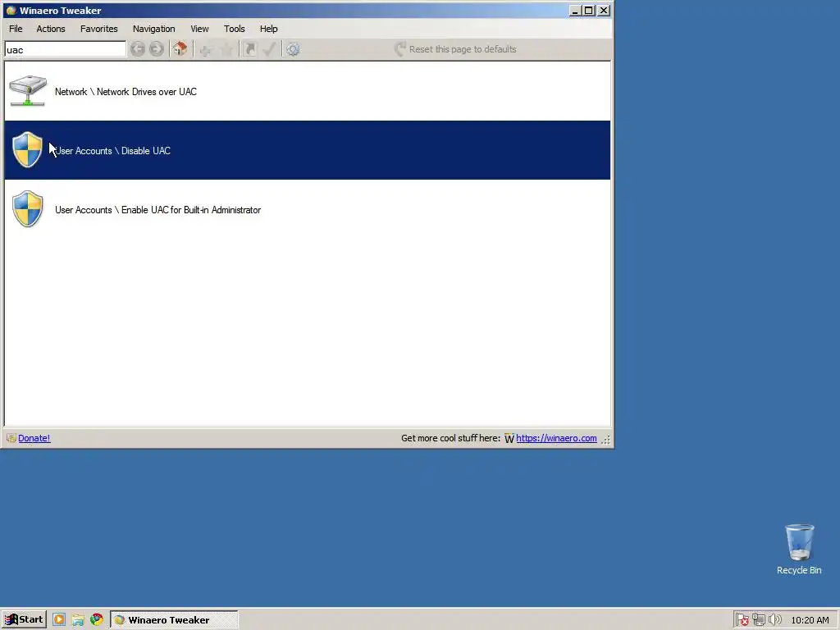Maximize the Winaero Tweaker window
Image resolution: width=840 pixels, height=630 pixels.
click(589, 10)
